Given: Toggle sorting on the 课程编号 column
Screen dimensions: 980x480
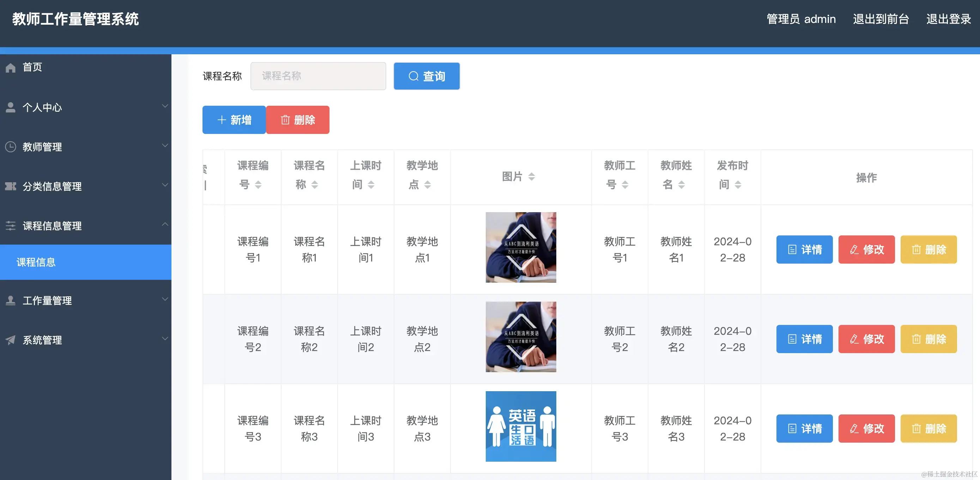Looking at the screenshot, I should point(259,185).
